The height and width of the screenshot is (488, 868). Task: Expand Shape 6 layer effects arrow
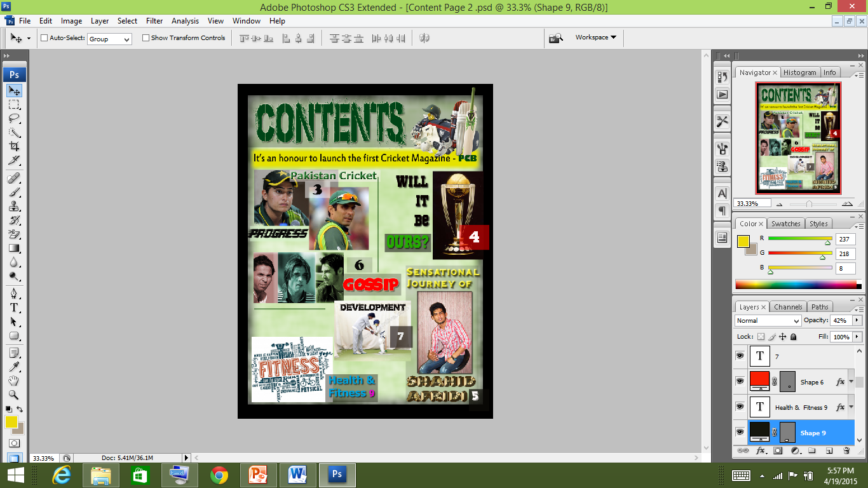[x=851, y=382]
